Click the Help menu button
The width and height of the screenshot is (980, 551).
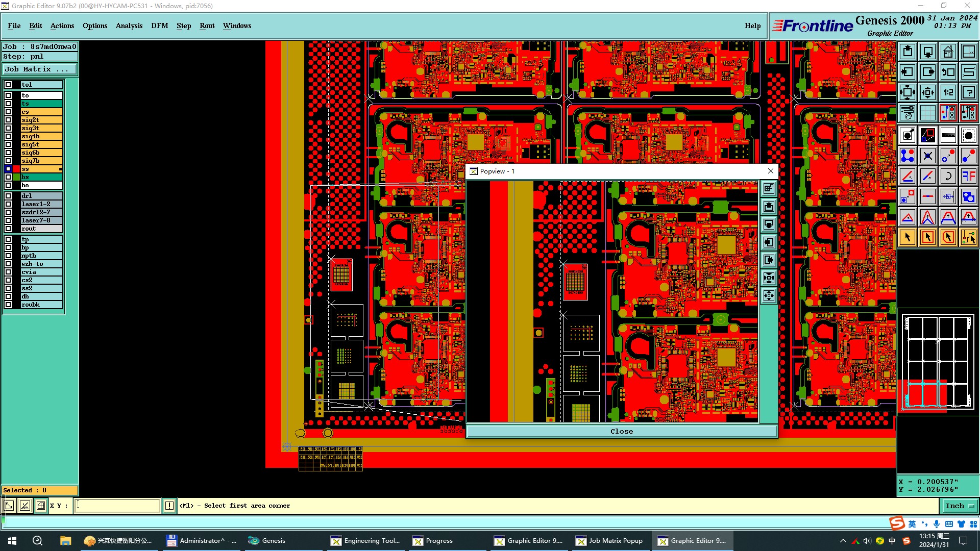coord(752,26)
